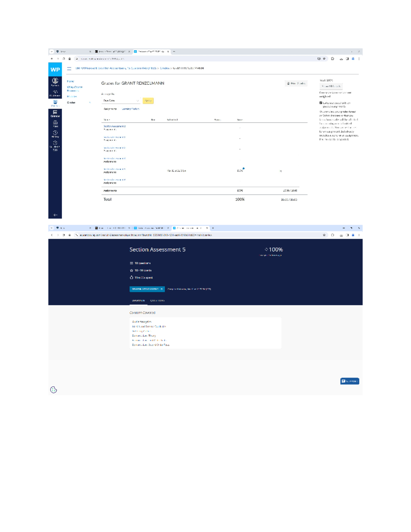
Task: Click the Print Grades button
Action: [x=296, y=83]
